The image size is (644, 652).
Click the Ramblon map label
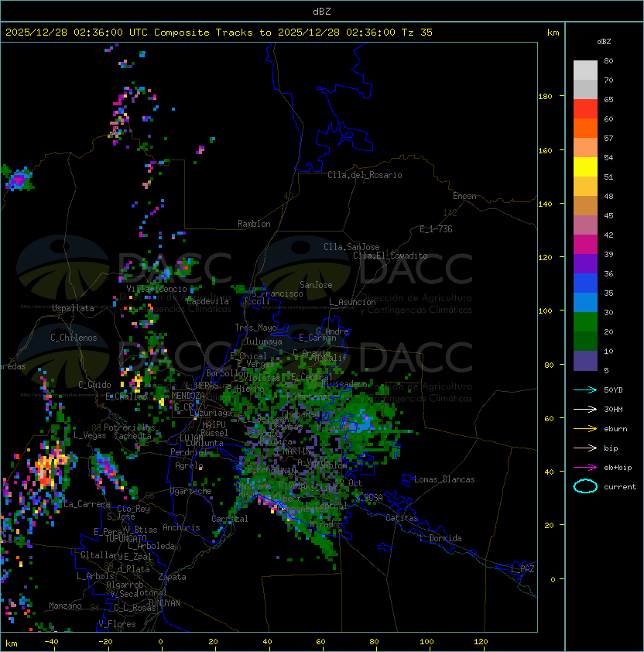pos(254,224)
